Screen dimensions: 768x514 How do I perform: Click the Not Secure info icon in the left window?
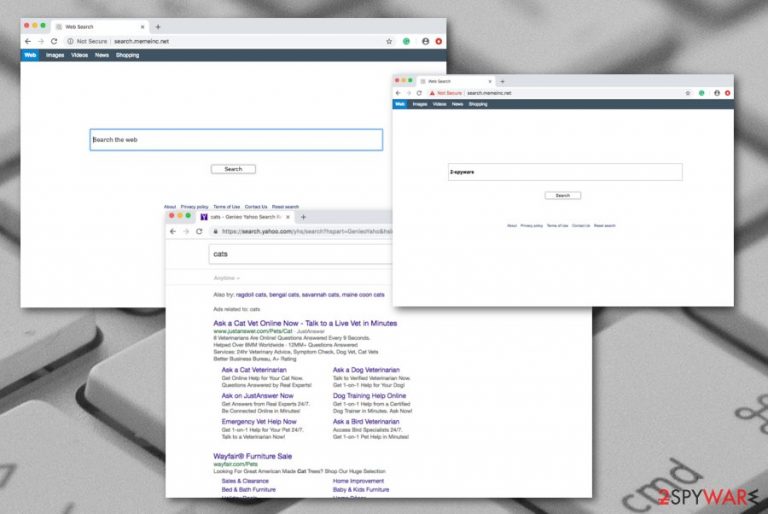(71, 42)
